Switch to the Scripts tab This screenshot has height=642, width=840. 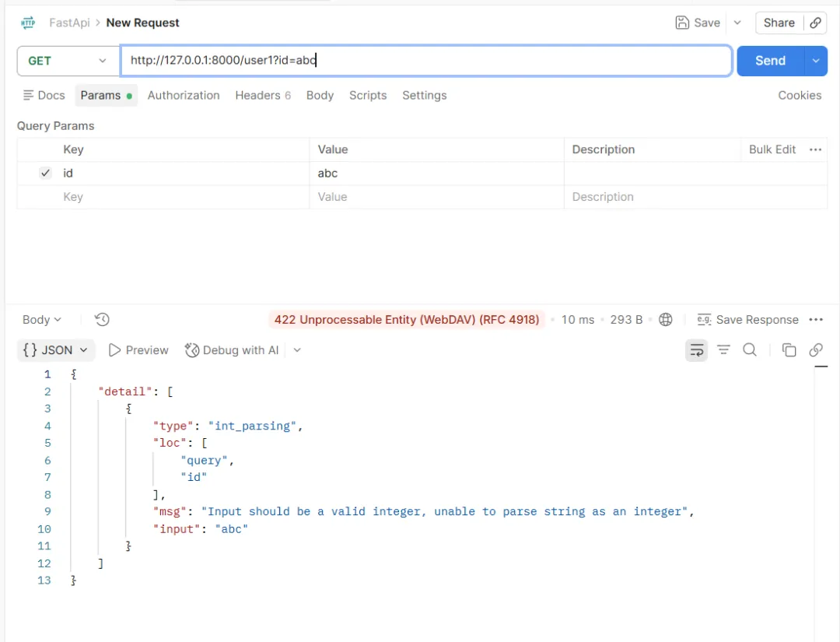[x=368, y=96]
